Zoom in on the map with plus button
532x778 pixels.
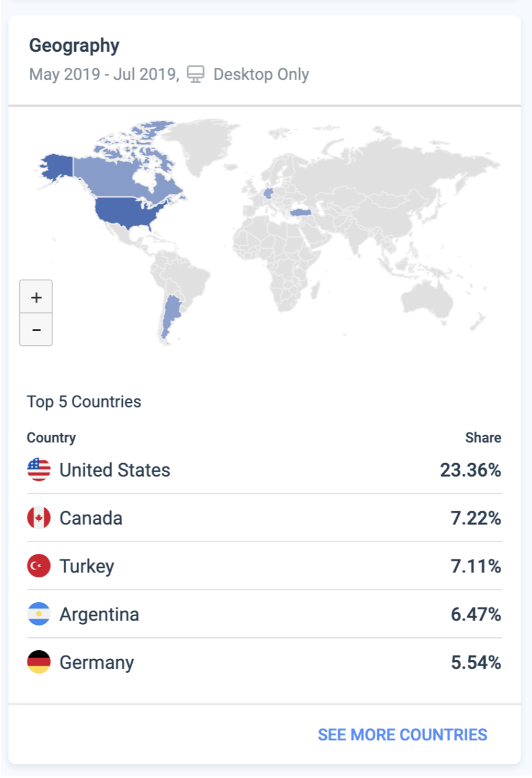[x=36, y=297]
